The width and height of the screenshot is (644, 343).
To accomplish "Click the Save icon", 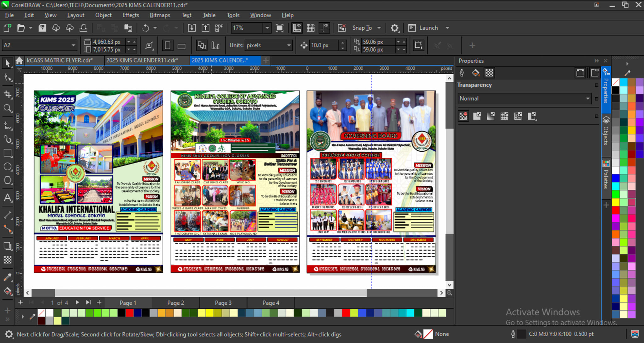I will [x=42, y=28].
